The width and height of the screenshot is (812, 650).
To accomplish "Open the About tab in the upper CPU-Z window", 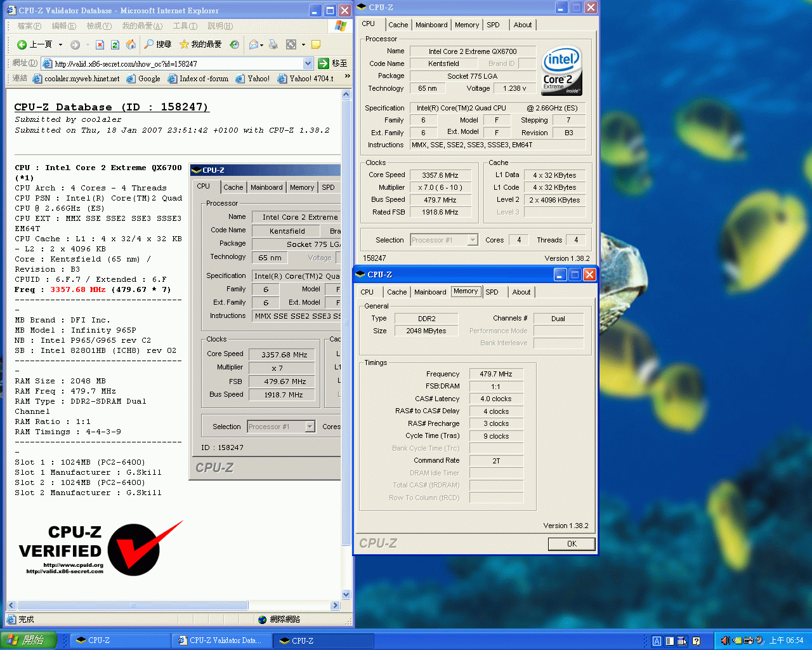I will click(523, 25).
